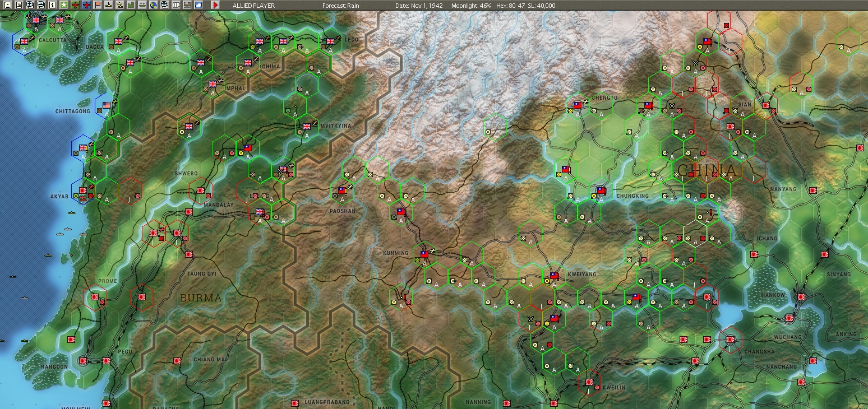This screenshot has height=409, width=868.
Task: Select the Chinese flag unit at Chengtu
Action: [578, 105]
